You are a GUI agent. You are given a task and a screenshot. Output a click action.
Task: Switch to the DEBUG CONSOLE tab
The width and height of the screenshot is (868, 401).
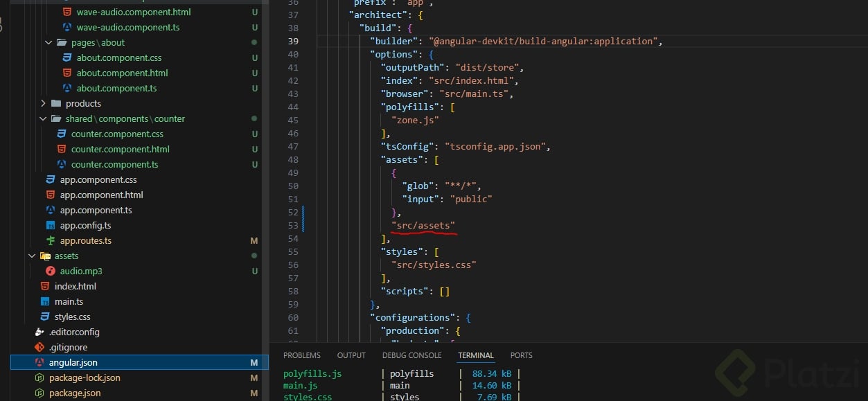pyautogui.click(x=411, y=355)
